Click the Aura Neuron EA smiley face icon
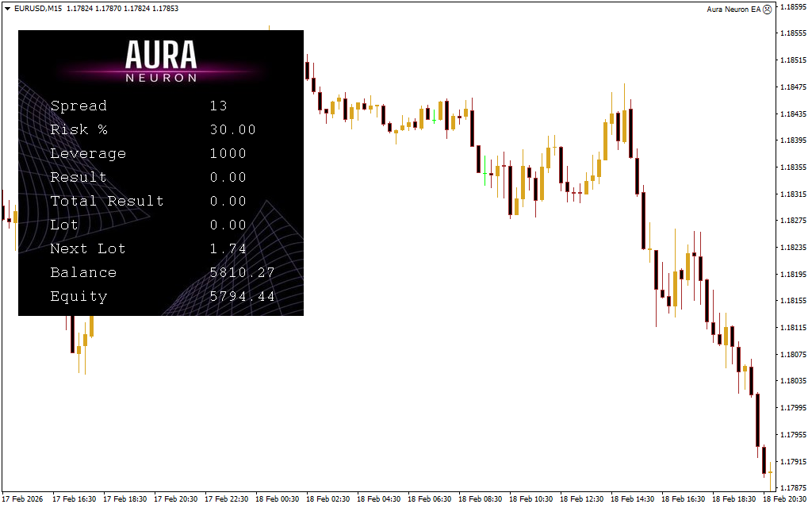Image resolution: width=812 pixels, height=508 pixels. (x=767, y=9)
